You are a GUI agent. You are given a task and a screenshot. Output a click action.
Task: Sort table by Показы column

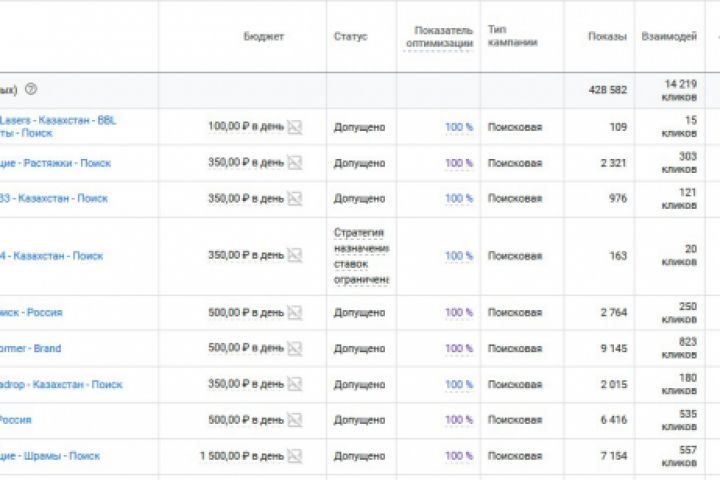[607, 37]
